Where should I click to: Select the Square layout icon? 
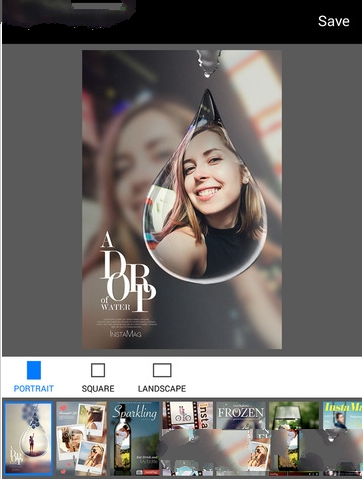[98, 370]
